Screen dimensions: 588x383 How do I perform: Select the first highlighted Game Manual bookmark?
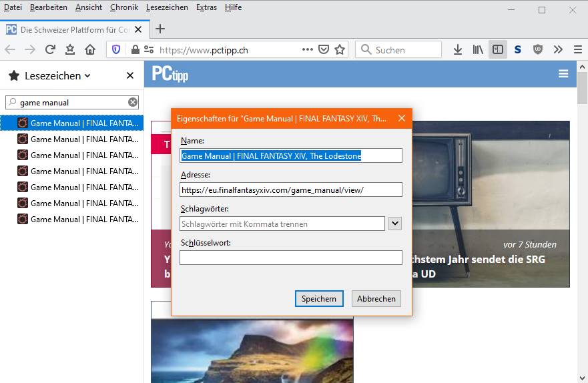pos(71,123)
